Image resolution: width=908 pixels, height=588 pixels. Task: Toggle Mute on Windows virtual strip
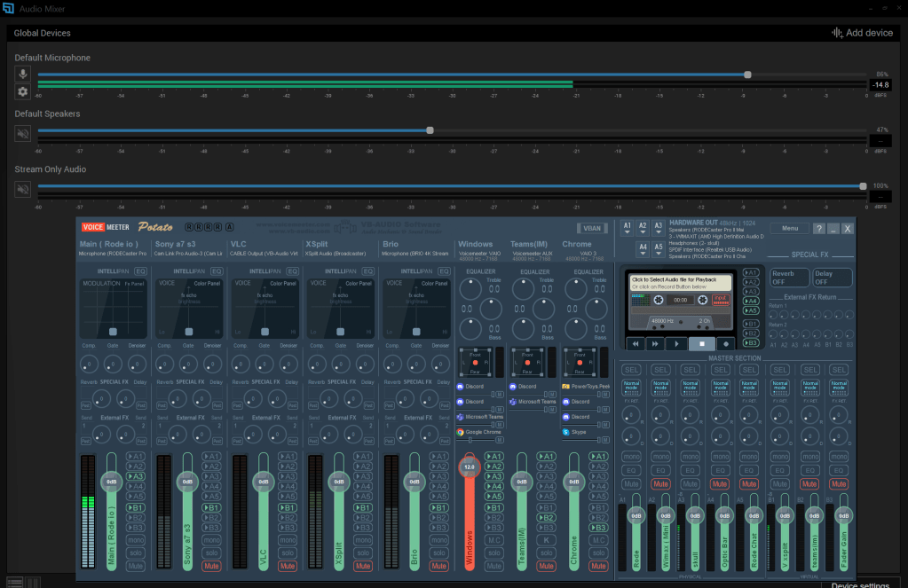click(x=494, y=566)
